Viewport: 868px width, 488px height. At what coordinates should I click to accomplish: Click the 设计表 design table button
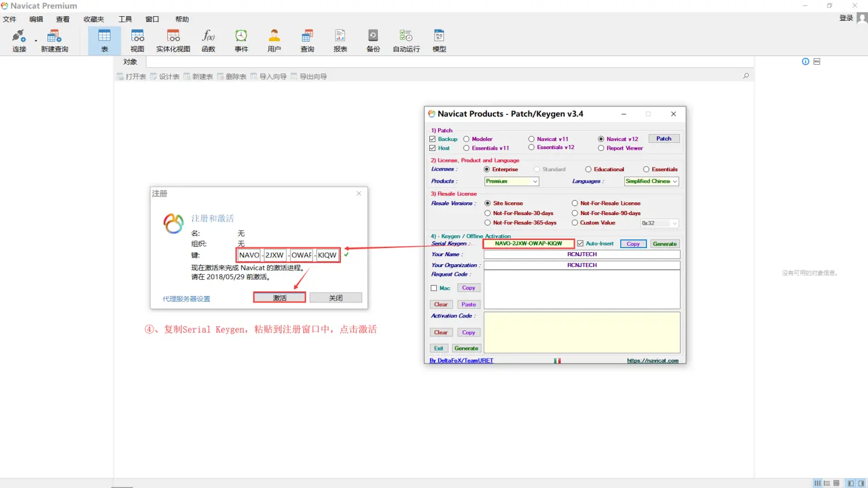pos(165,76)
